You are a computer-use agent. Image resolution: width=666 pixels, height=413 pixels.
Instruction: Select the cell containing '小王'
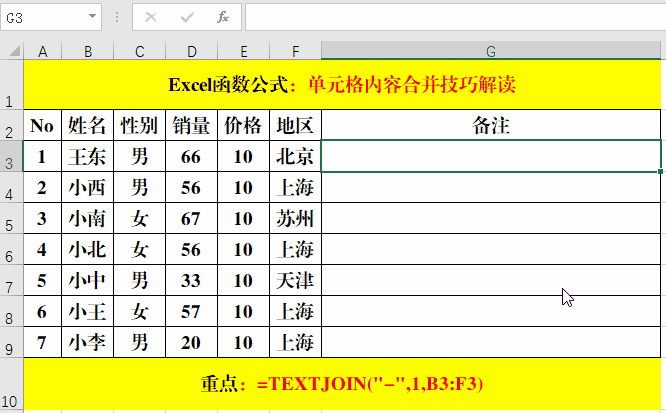87,311
